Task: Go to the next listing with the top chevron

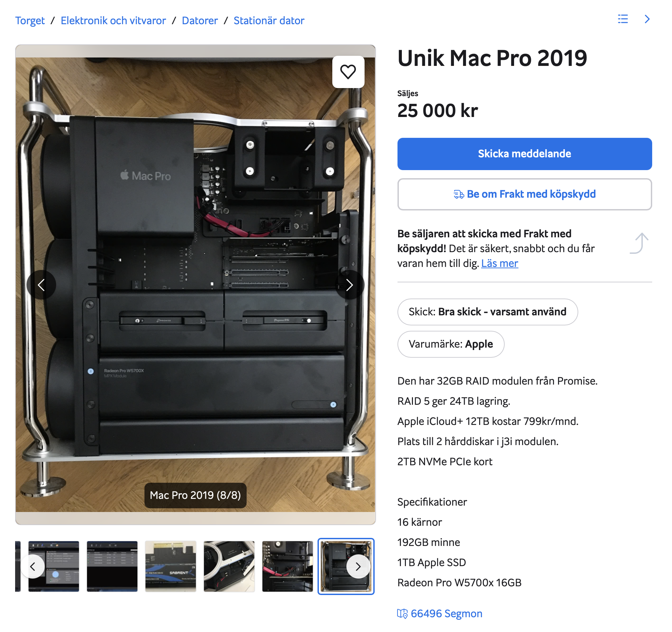Action: tap(647, 19)
